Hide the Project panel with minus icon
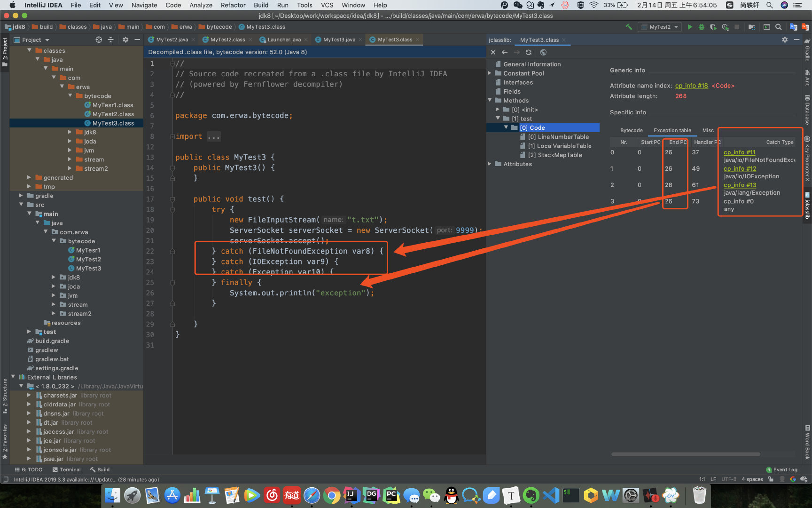This screenshot has height=508, width=812. 137,40
